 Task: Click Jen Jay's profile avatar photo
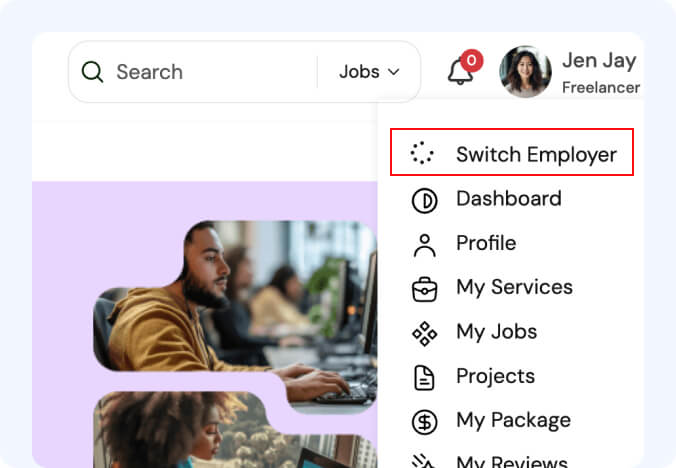525,72
